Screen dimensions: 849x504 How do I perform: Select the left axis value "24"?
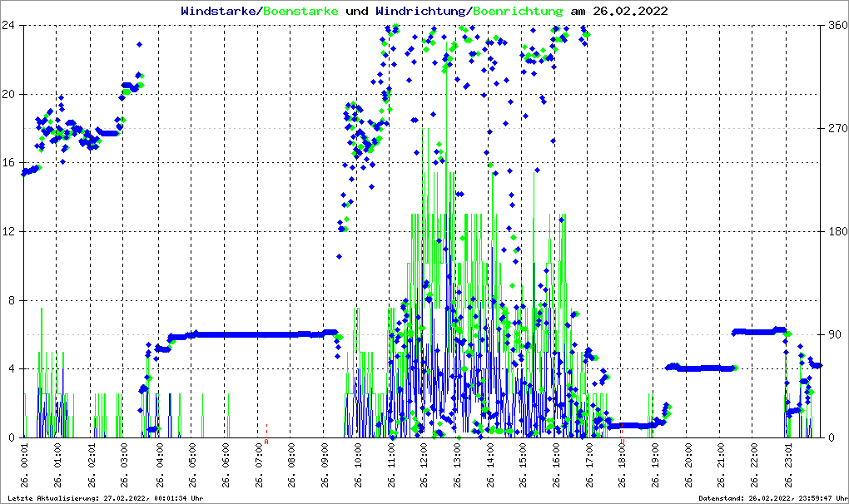(7, 25)
